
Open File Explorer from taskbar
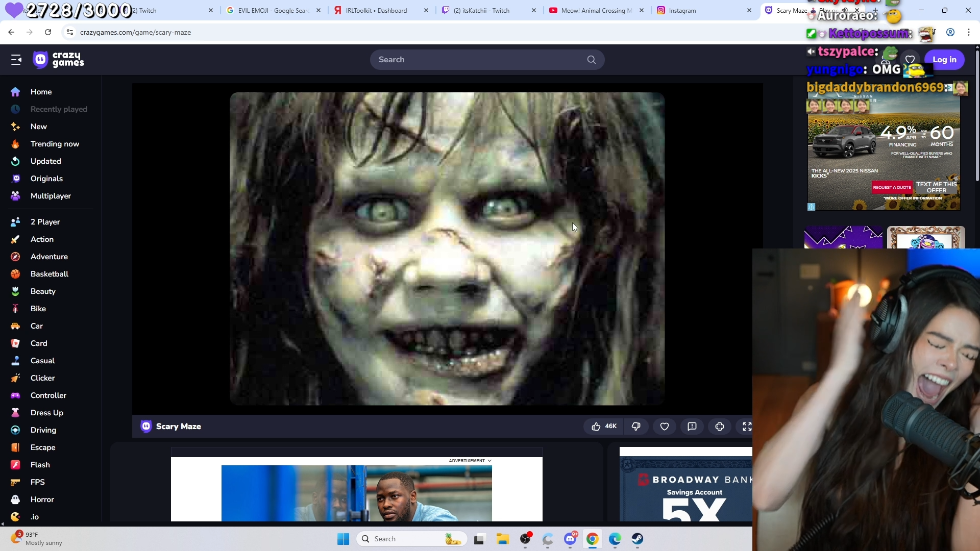coord(502,539)
